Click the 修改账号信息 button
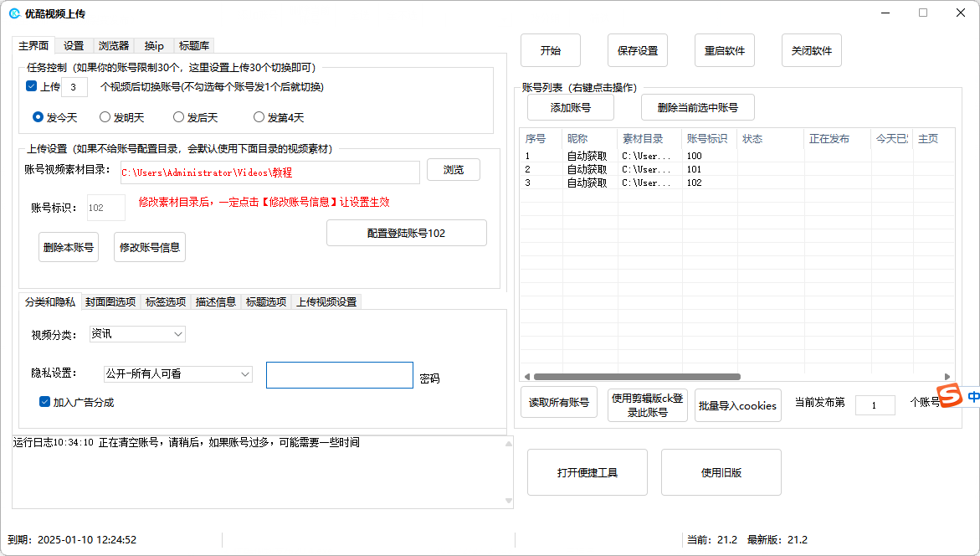Screen dimensions: 980x556 coord(149,247)
